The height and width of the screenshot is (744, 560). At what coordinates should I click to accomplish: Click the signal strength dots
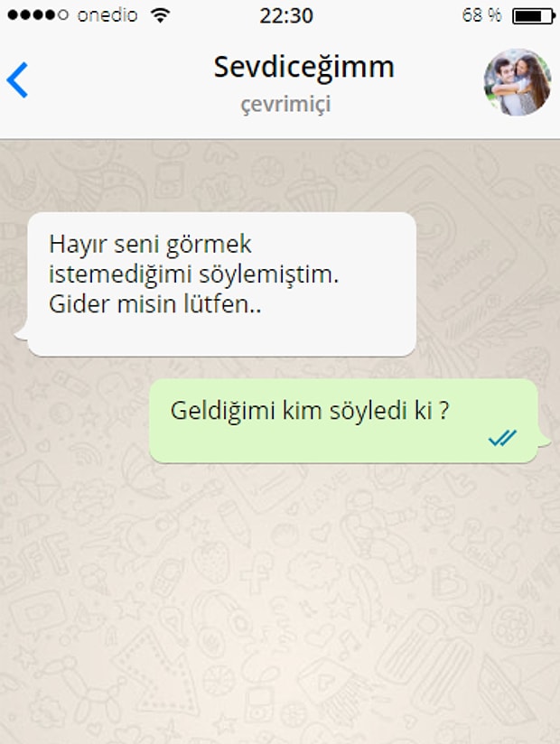[x=38, y=15]
